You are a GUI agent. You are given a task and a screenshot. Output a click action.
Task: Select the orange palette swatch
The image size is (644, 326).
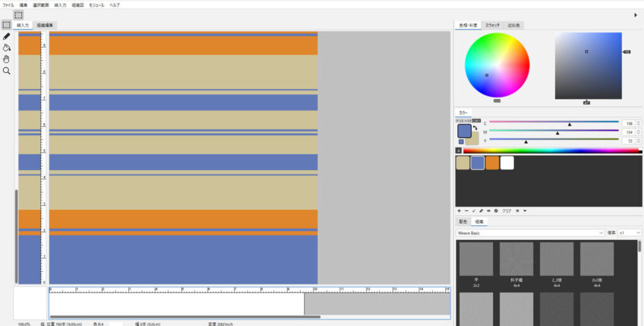pyautogui.click(x=492, y=163)
